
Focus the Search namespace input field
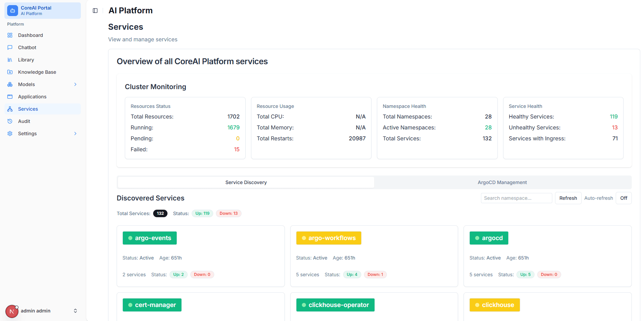tap(516, 198)
